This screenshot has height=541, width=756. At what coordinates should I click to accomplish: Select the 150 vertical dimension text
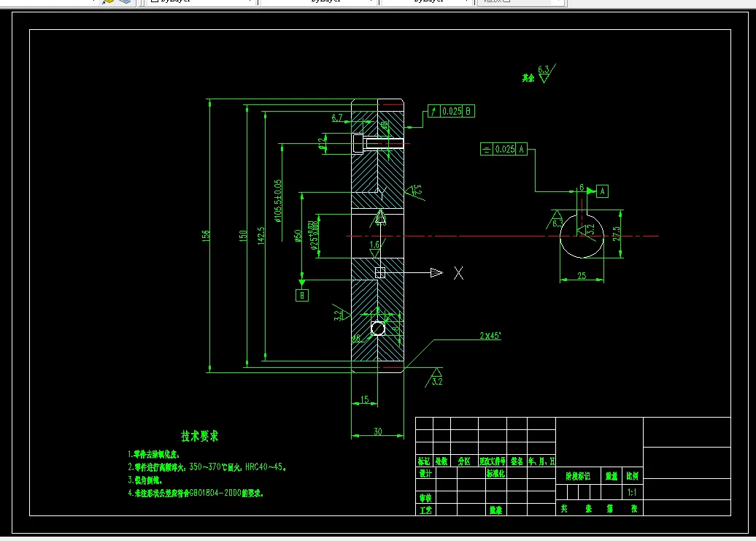point(243,236)
